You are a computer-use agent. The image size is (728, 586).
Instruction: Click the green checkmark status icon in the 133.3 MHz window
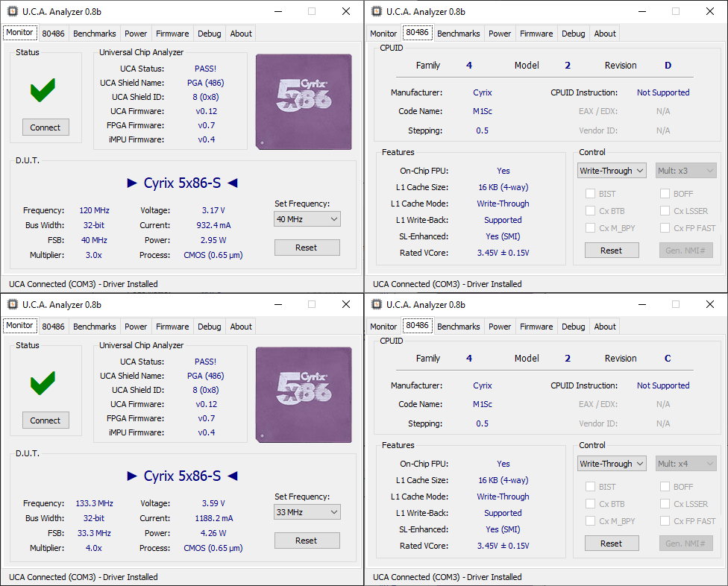43,382
